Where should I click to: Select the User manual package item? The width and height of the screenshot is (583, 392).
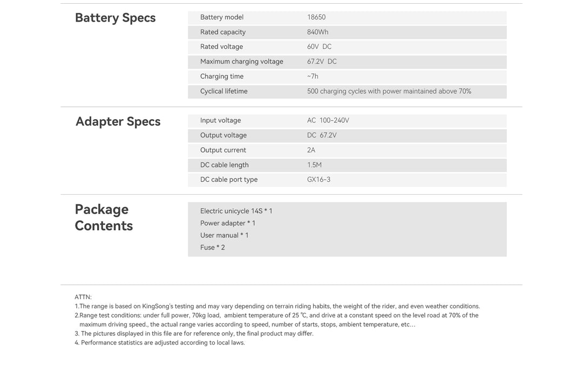224,235
